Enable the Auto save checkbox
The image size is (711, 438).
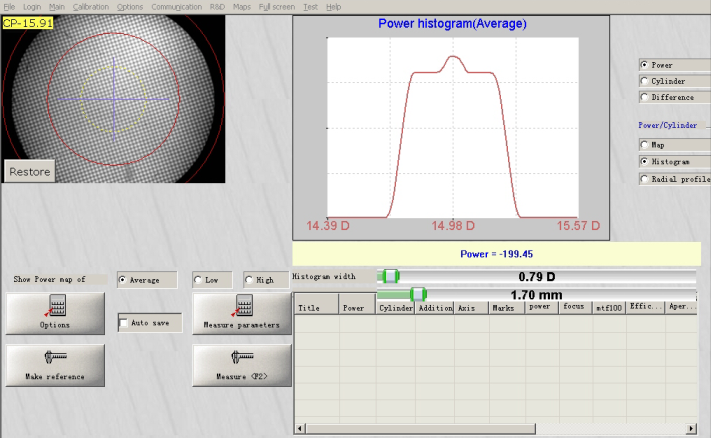click(x=124, y=323)
